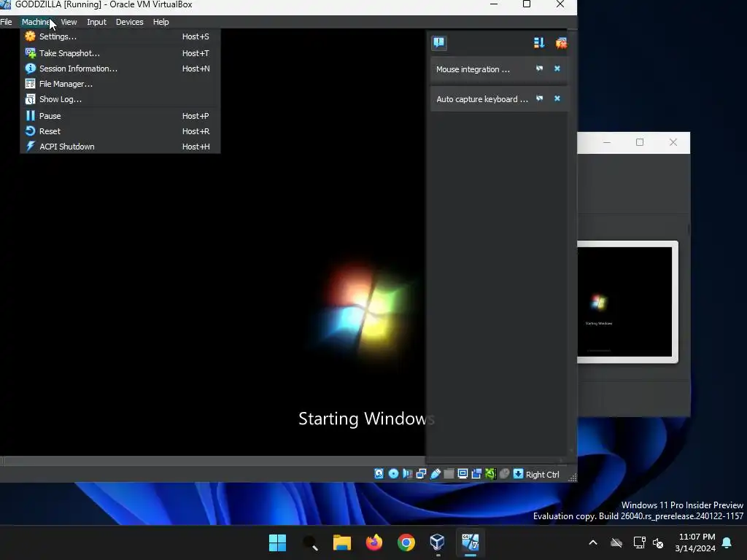Open the Input menu

click(x=97, y=22)
